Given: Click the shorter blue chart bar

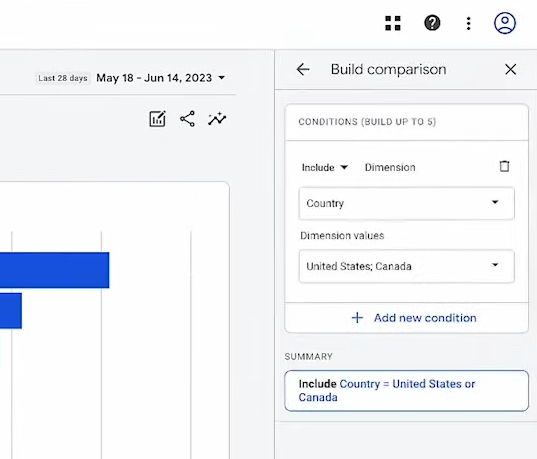Looking at the screenshot, I should tap(11, 311).
